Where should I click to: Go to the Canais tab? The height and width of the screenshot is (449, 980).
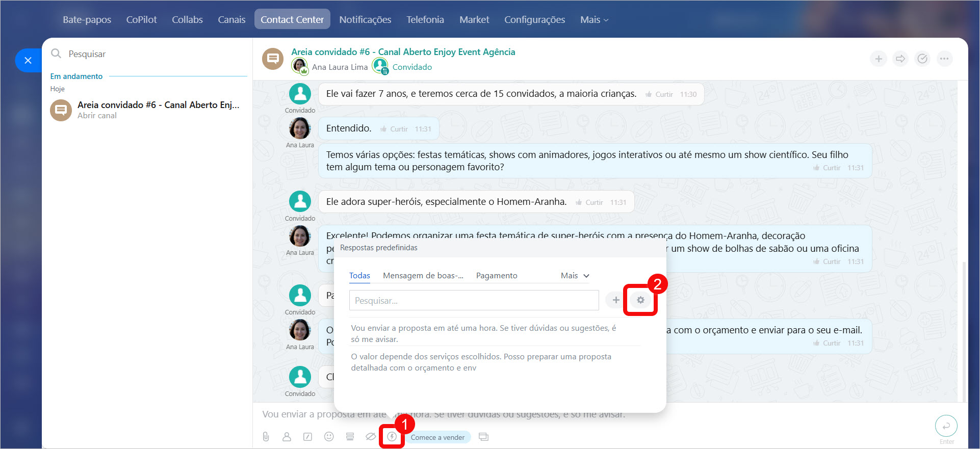[x=231, y=19]
